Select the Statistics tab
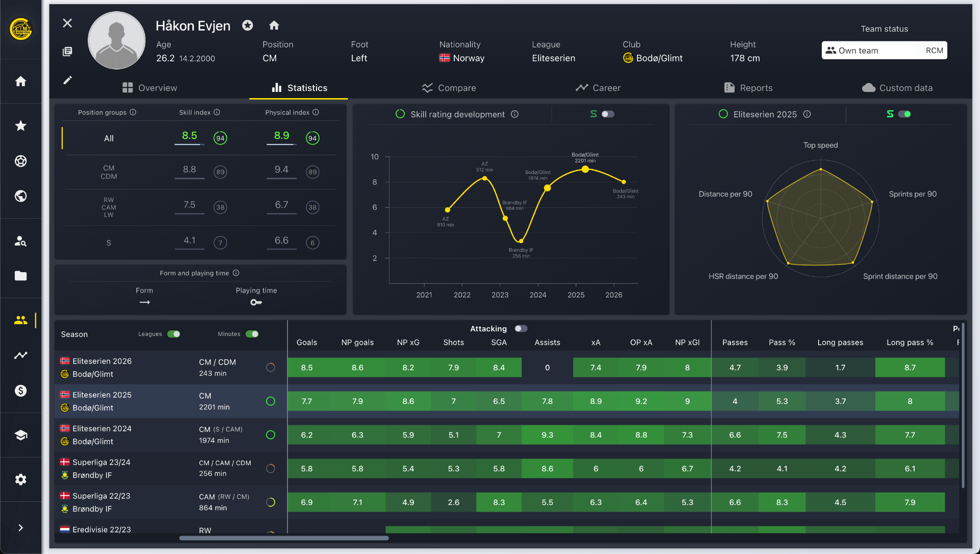 click(x=299, y=88)
